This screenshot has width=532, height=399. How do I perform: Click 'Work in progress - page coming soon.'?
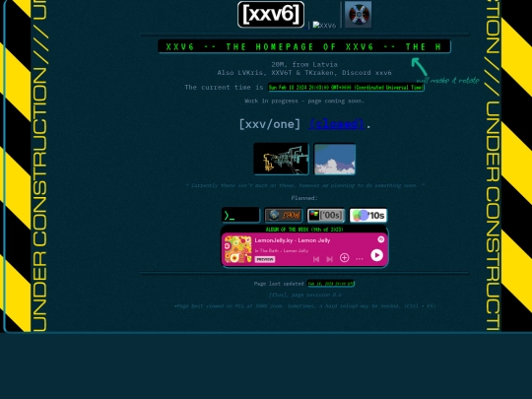tap(304, 100)
